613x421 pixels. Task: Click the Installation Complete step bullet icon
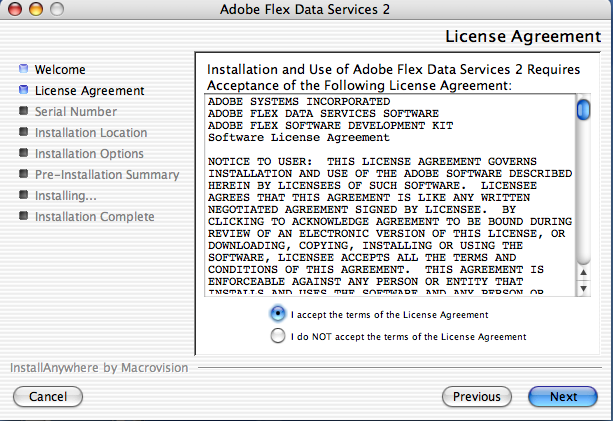coord(23,216)
